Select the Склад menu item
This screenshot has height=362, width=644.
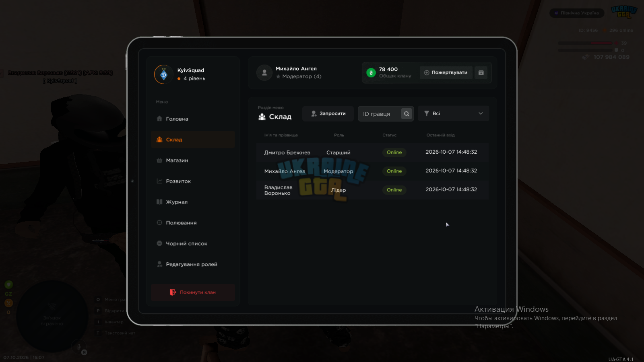click(x=193, y=140)
